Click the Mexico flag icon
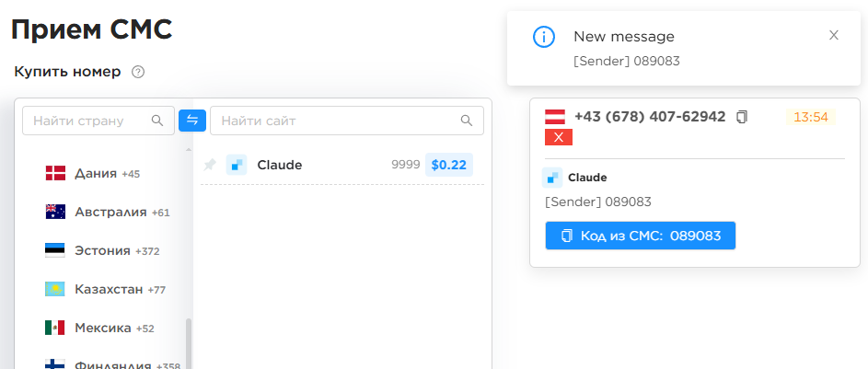Viewport: 868px width, 369px height. click(55, 329)
